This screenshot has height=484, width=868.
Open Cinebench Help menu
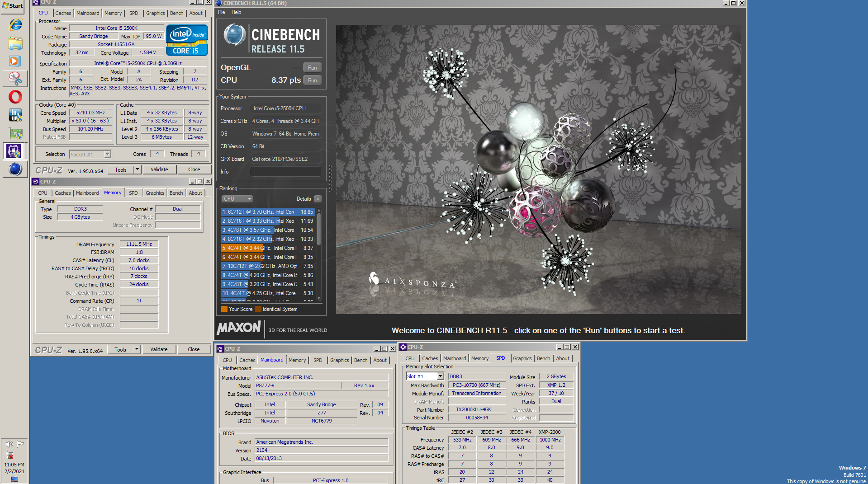point(237,12)
